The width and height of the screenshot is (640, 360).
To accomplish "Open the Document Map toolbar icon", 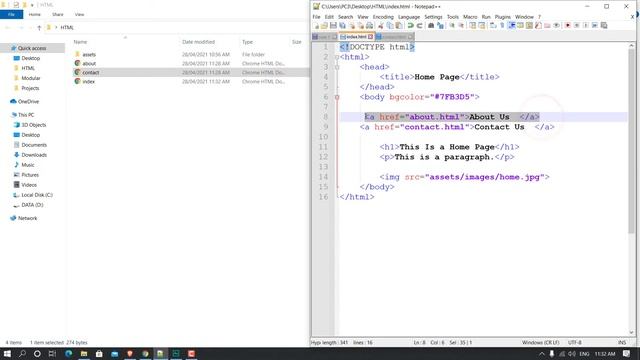I will point(529,25).
